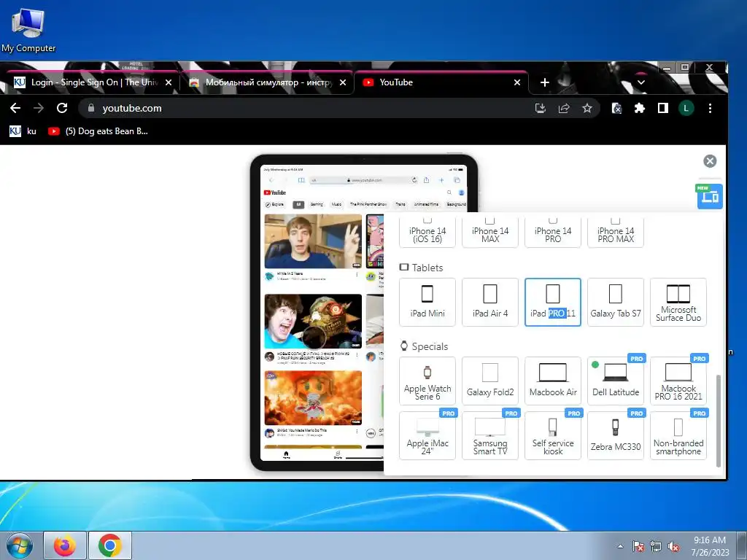Viewport: 747px width, 560px height.
Task: Click the muted volume tray icon
Action: point(673,547)
